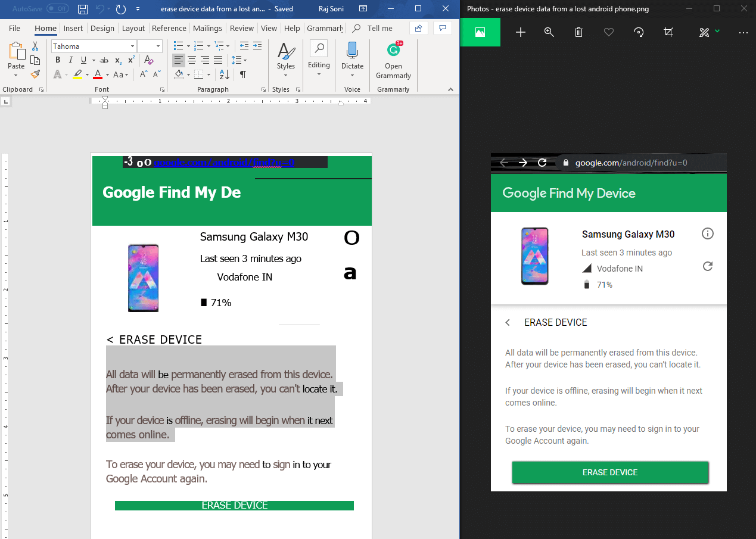Click the Clear All Formatting icon
756x539 pixels.
point(149,60)
